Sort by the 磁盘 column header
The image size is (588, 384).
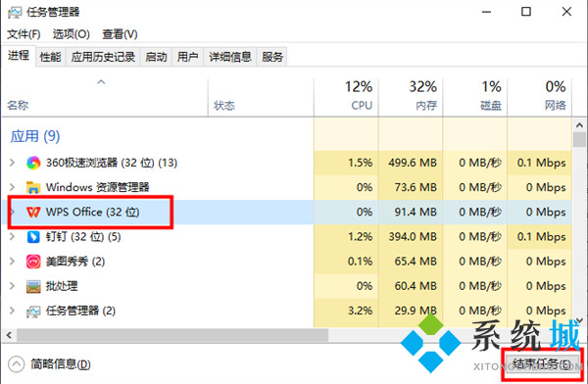click(x=475, y=97)
